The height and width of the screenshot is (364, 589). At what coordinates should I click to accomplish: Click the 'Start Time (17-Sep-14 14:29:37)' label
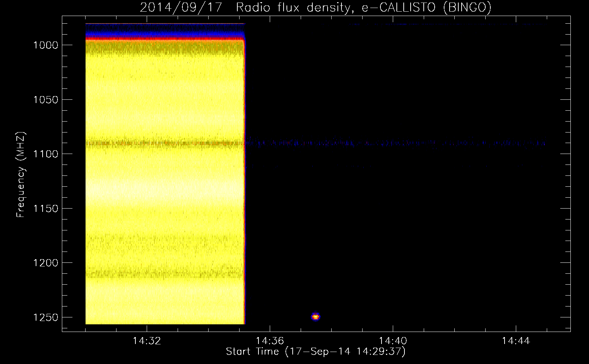point(316,352)
